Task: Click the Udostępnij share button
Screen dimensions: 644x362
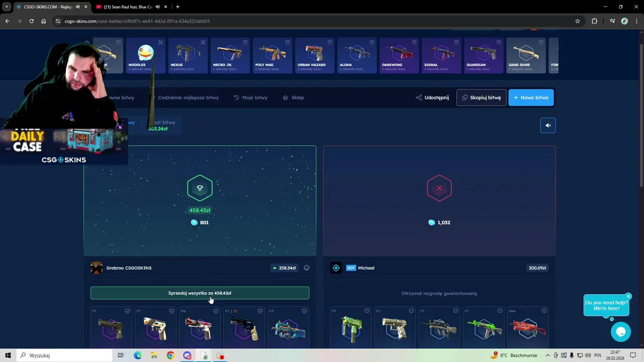Action: pyautogui.click(x=432, y=98)
